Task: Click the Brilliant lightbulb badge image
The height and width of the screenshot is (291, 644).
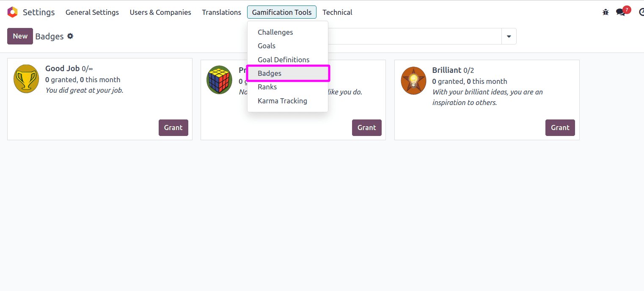Action: pos(413,80)
